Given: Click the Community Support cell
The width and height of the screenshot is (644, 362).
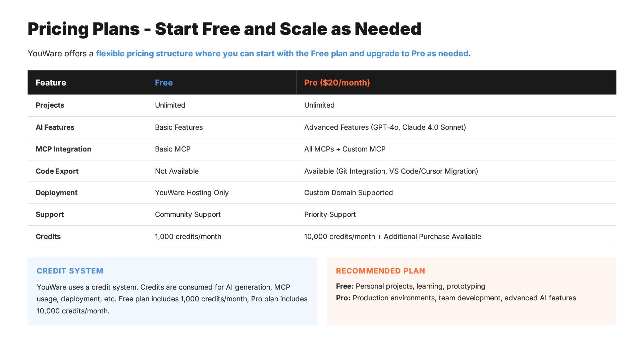Looking at the screenshot, I should (187, 215).
